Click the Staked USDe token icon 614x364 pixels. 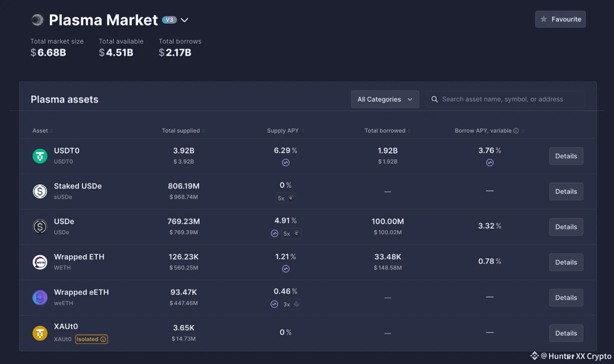pos(40,191)
